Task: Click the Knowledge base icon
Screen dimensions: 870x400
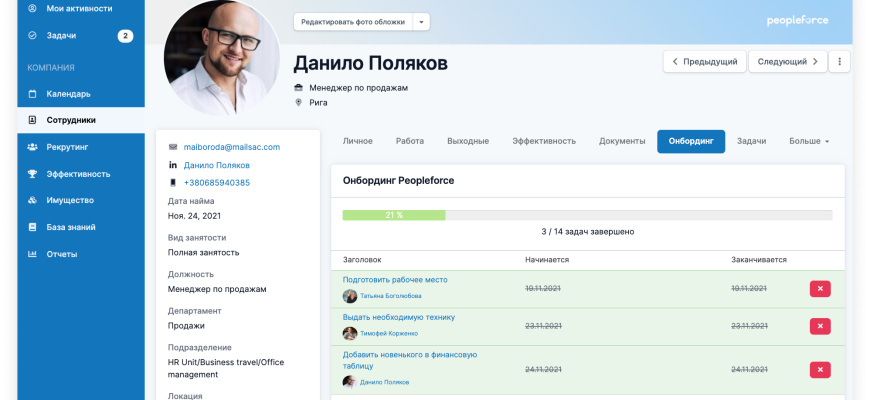Action: point(32,227)
